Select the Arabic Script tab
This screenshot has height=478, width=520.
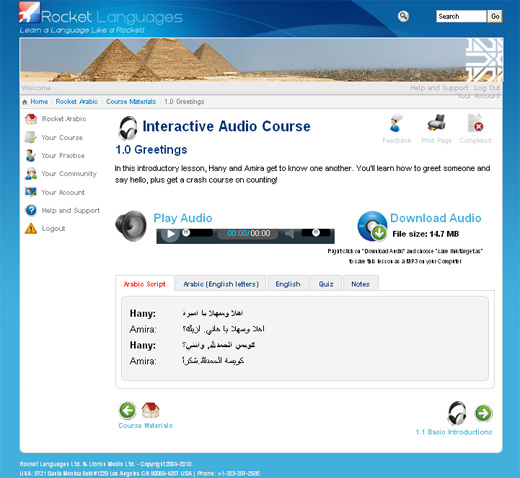tap(144, 284)
